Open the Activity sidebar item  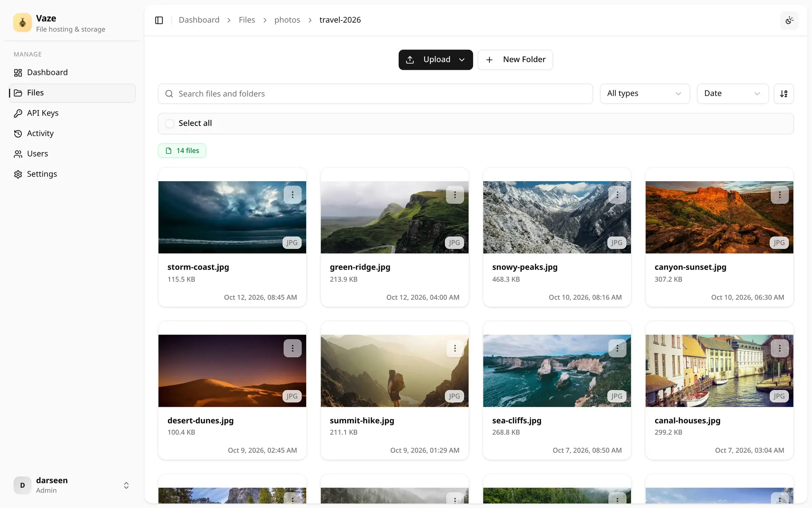pyautogui.click(x=72, y=133)
